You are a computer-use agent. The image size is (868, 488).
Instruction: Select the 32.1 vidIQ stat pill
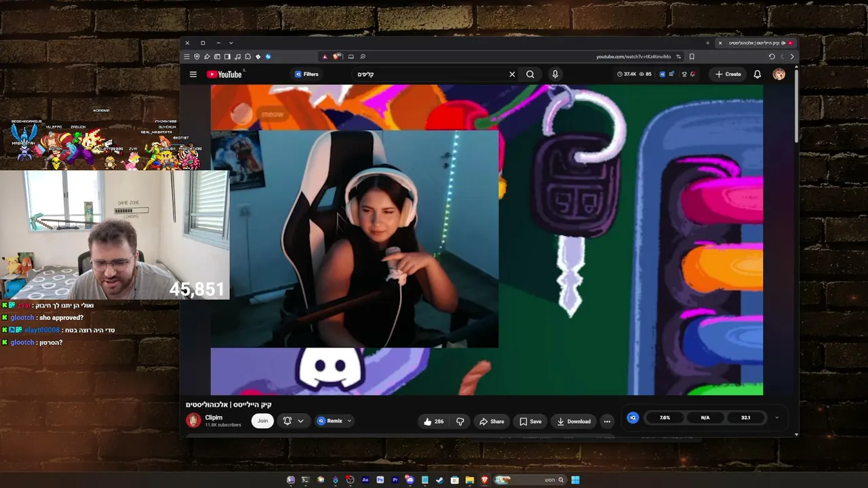[745, 418]
